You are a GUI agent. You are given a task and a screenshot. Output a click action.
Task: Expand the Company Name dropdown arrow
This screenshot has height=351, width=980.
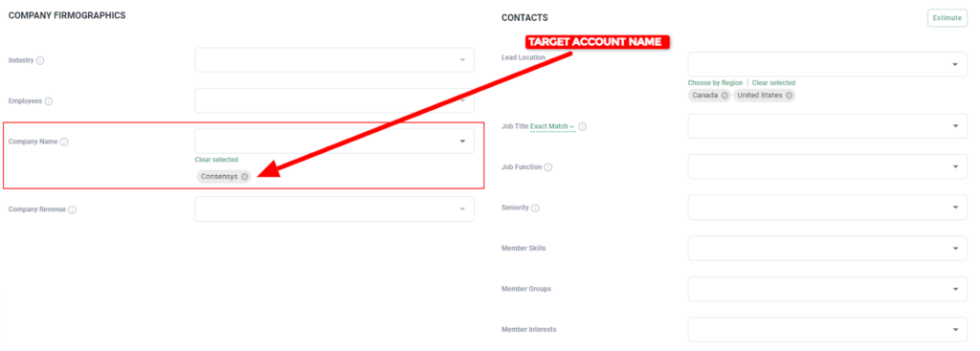pos(462,142)
